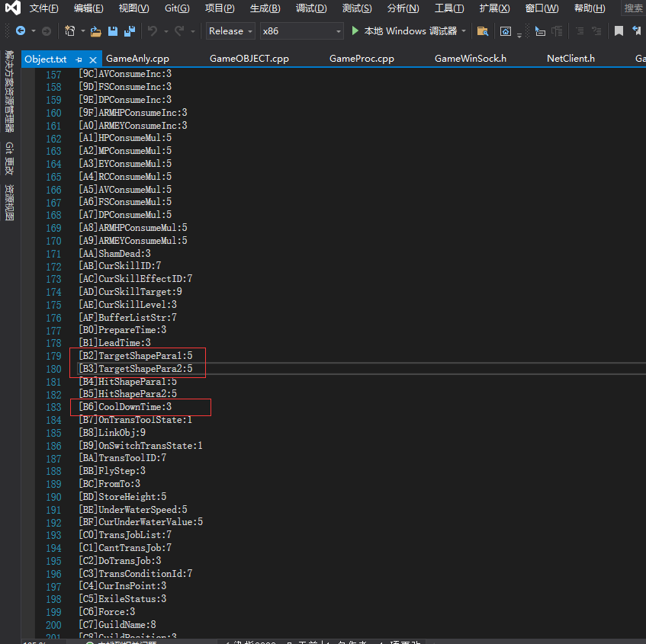Click the line [B3]TargetShapePara2:5
Viewport: 646px width, 644px height.
pos(136,369)
